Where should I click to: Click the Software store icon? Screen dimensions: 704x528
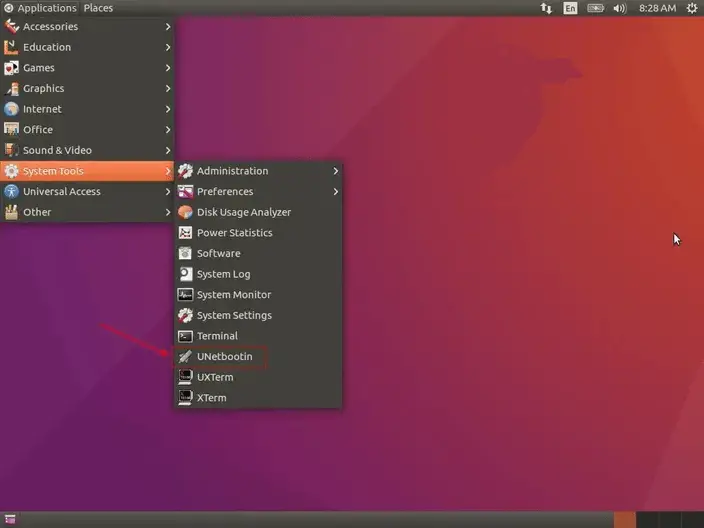pos(185,254)
